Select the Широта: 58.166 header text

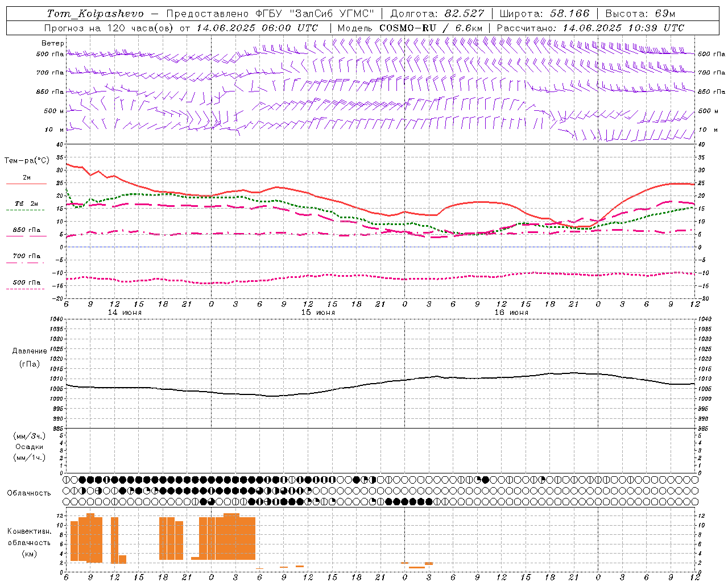(545, 14)
